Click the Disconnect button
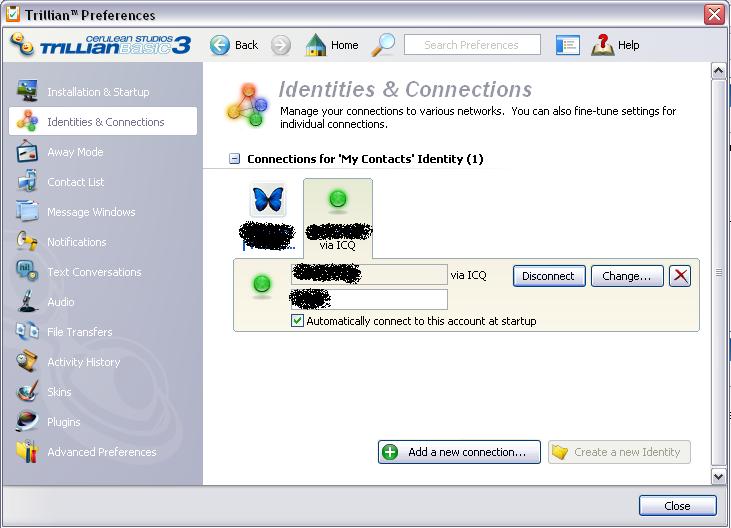 click(x=549, y=276)
